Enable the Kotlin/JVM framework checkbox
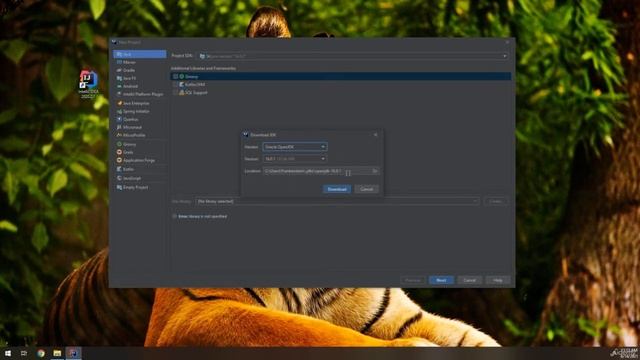This screenshot has width=640, height=360. tap(175, 84)
